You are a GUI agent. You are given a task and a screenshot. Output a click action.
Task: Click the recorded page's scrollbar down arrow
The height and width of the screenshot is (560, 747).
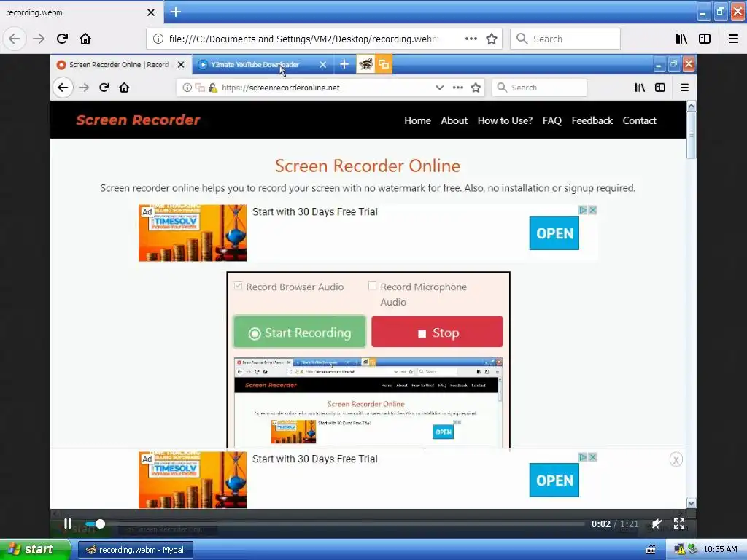(x=692, y=503)
